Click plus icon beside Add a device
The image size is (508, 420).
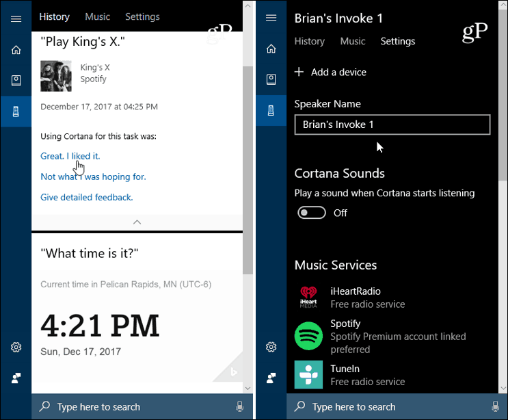299,72
